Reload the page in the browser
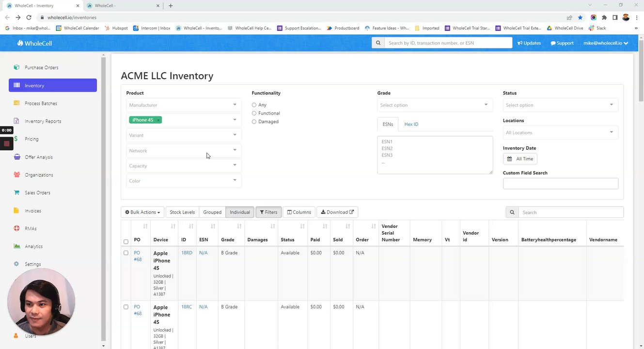 [x=29, y=17]
